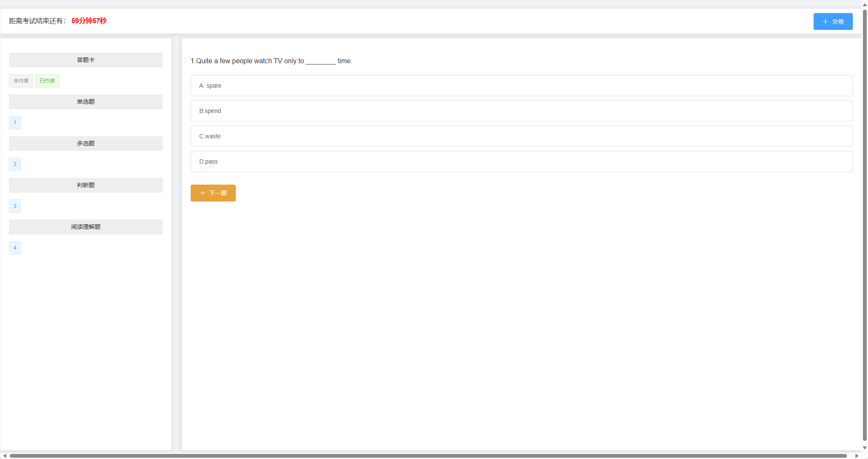
Task: Click the 阅读理解题 section header
Action: [x=86, y=227]
